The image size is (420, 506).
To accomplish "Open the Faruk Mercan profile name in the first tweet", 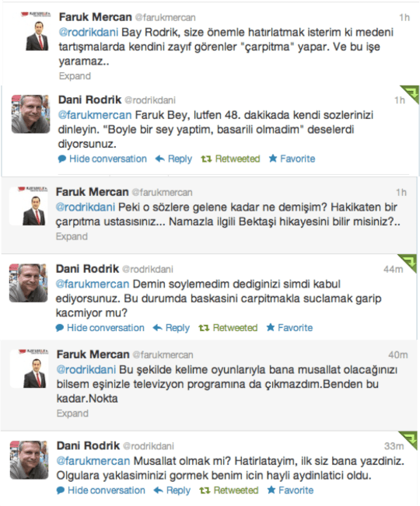I will coord(95,17).
